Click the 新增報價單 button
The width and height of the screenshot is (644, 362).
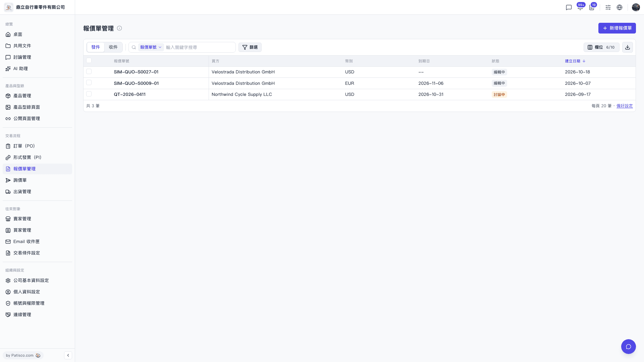(617, 28)
